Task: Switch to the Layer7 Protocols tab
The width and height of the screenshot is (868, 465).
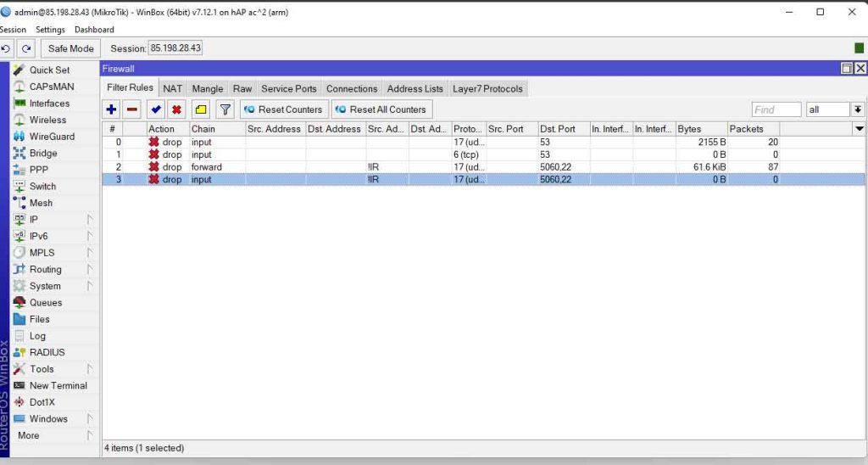Action: [487, 89]
